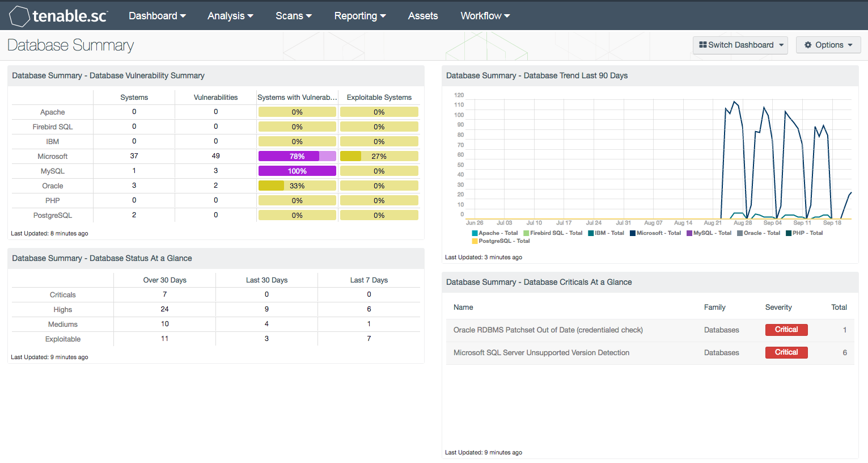
Task: Click the Critical badge for Oracle RDBMS Patchset
Action: (786, 330)
